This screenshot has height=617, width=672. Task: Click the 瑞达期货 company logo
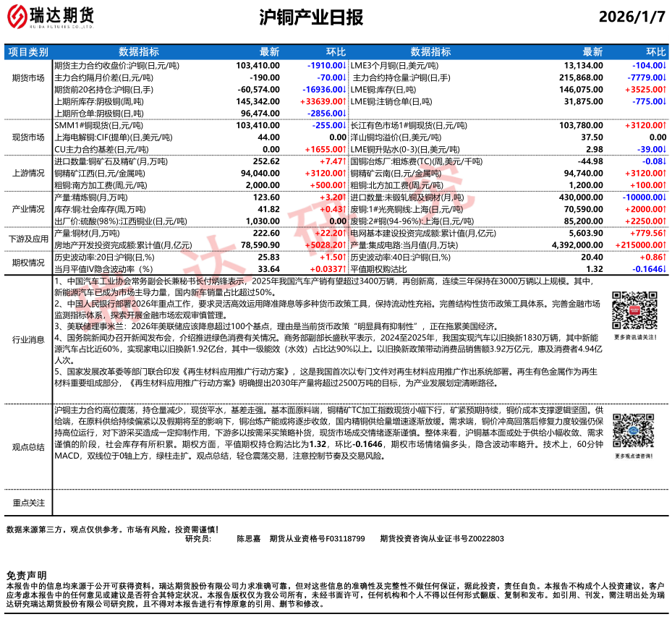51,17
